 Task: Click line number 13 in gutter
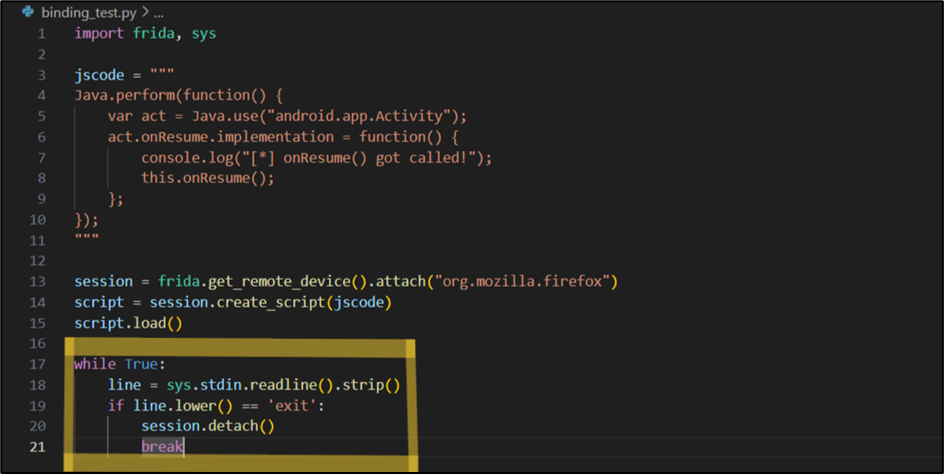coord(37,282)
